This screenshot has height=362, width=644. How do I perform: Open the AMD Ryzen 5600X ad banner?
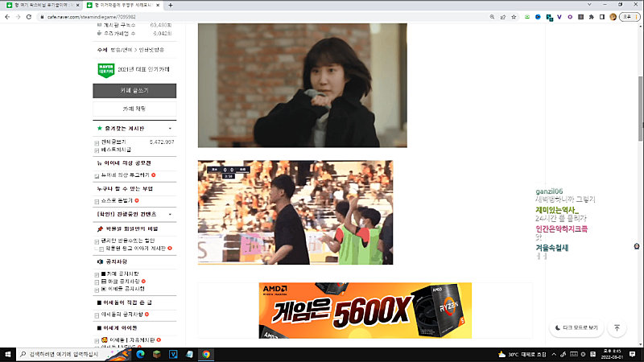point(365,311)
